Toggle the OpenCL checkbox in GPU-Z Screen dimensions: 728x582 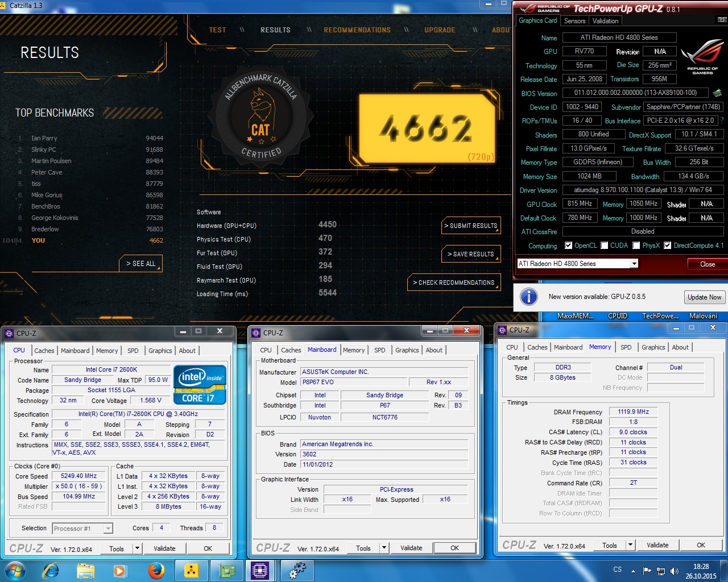(568, 246)
